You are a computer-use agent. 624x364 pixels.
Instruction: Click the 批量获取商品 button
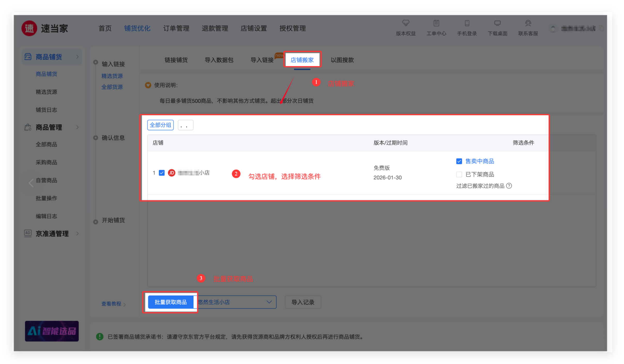pyautogui.click(x=170, y=302)
